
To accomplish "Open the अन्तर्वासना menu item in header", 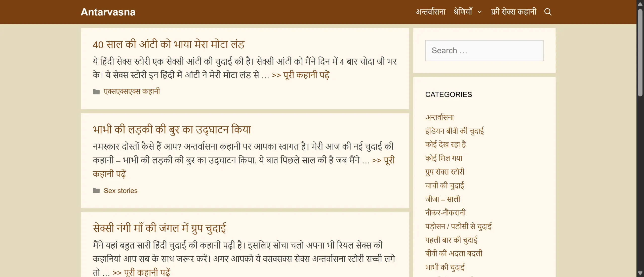I will pyautogui.click(x=430, y=12).
